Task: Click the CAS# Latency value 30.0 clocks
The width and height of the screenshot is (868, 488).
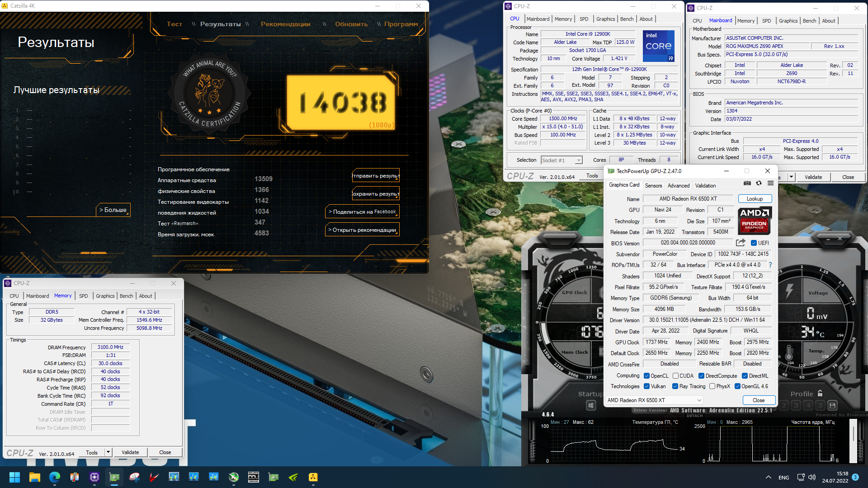Action: [x=110, y=363]
